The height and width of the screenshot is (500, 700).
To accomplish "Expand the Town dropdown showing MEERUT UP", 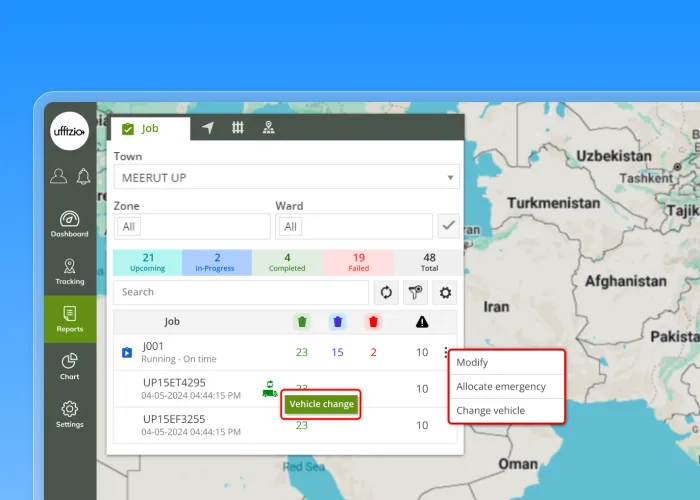I will (x=286, y=177).
